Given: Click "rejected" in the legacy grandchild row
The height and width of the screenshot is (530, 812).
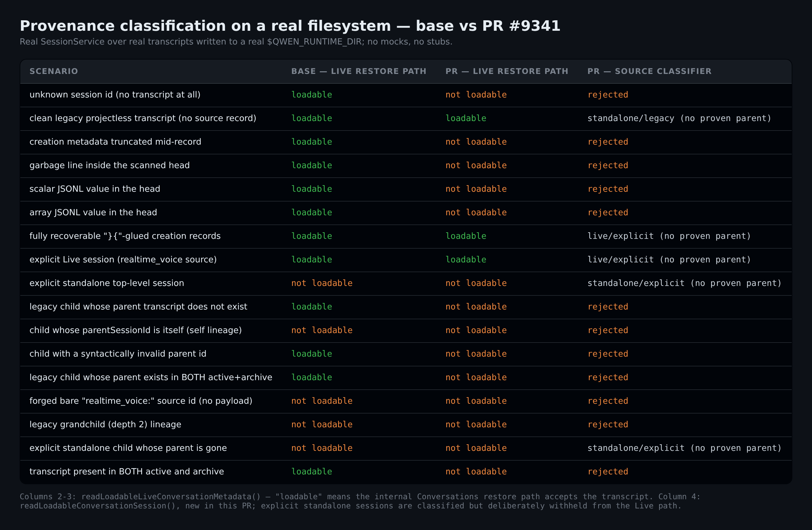Looking at the screenshot, I should coord(608,424).
